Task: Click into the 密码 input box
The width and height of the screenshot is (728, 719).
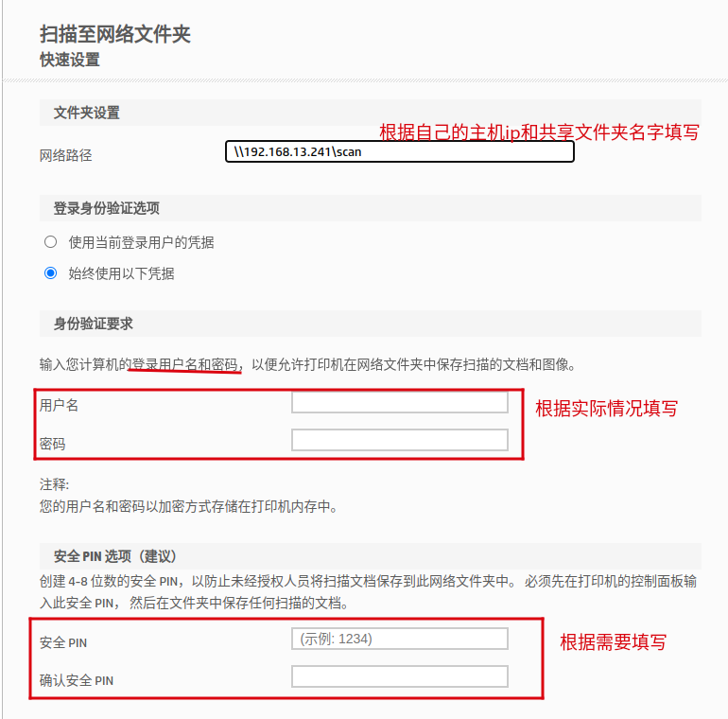Action: tap(399, 440)
